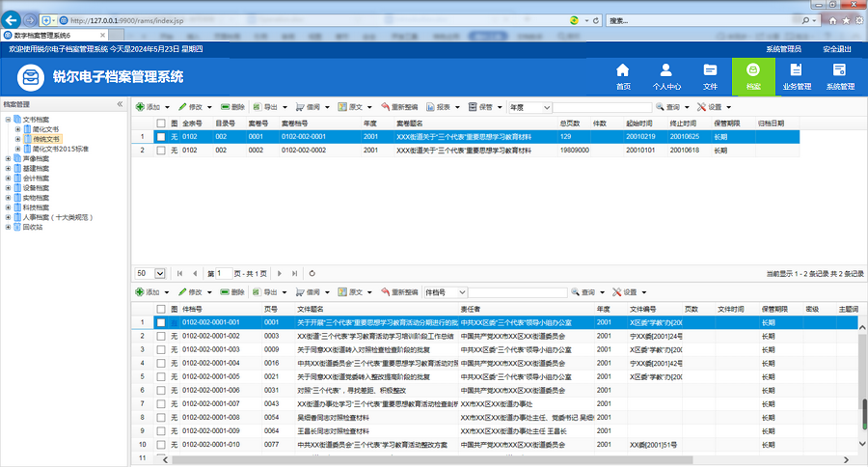Switch to the 数字档案管理系统6 browser tab
Viewport: 868px width, 467px height.
point(54,35)
